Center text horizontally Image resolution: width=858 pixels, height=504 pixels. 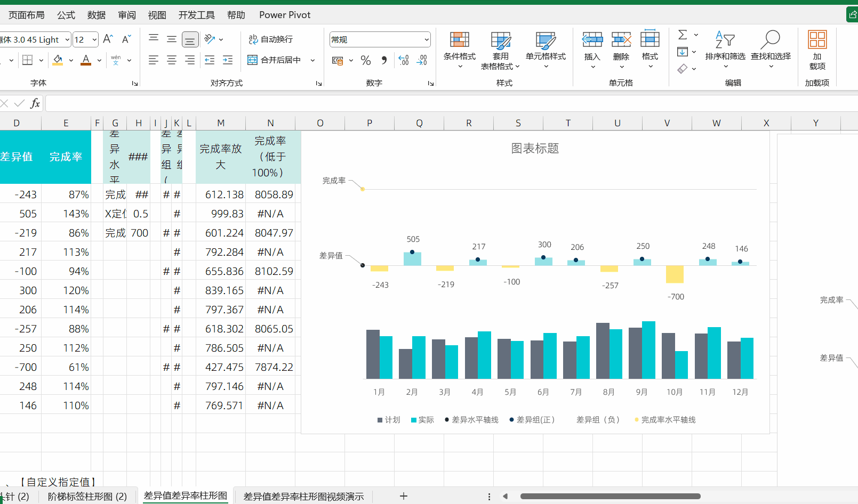(x=172, y=60)
